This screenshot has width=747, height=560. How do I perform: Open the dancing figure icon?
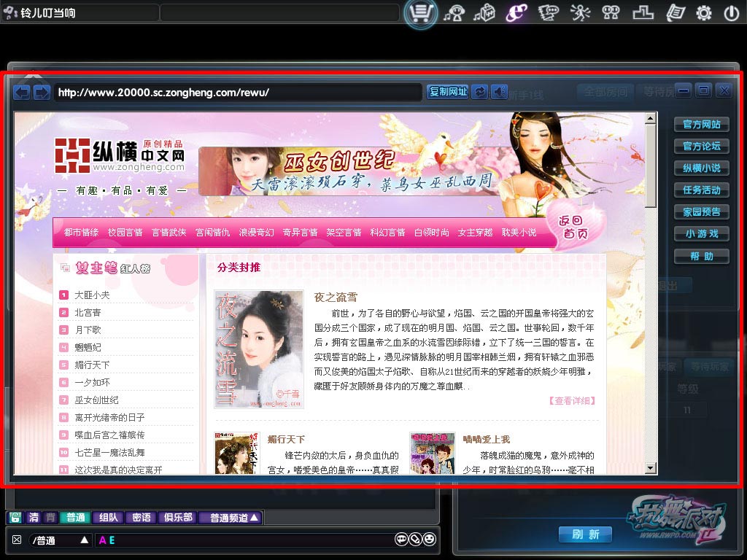pos(580,13)
